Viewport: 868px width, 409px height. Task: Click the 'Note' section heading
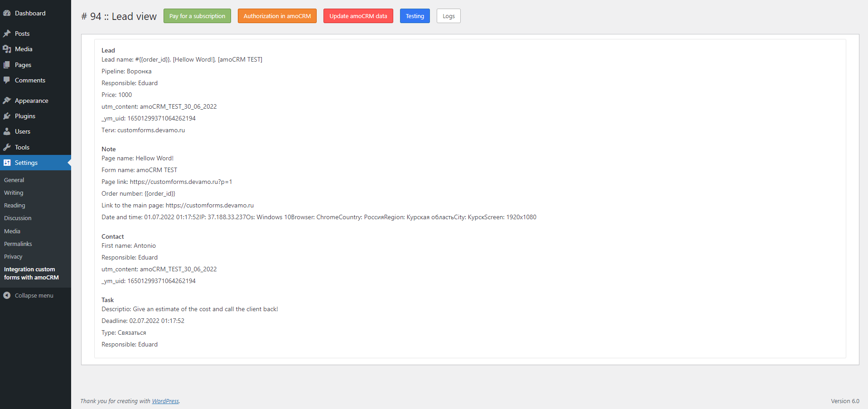tap(109, 149)
